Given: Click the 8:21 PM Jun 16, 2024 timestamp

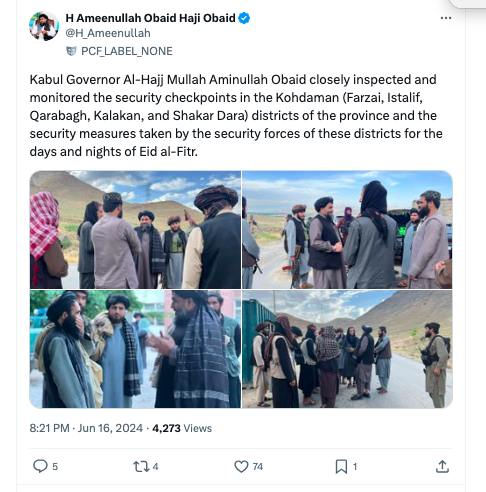Looking at the screenshot, I should [86, 428].
